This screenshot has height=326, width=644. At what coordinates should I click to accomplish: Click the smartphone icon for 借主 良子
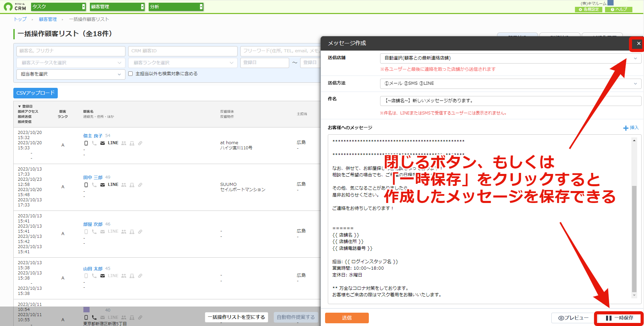(x=86, y=143)
